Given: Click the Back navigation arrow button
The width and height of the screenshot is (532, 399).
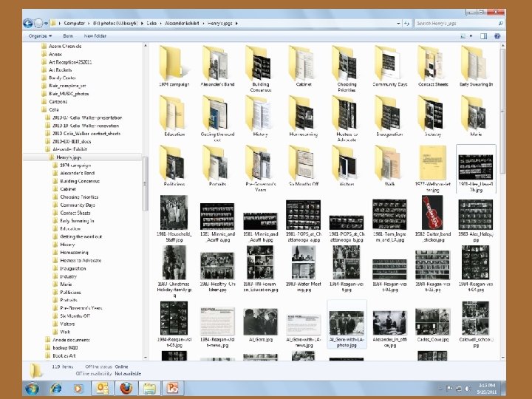Looking at the screenshot, I should 29,23.
